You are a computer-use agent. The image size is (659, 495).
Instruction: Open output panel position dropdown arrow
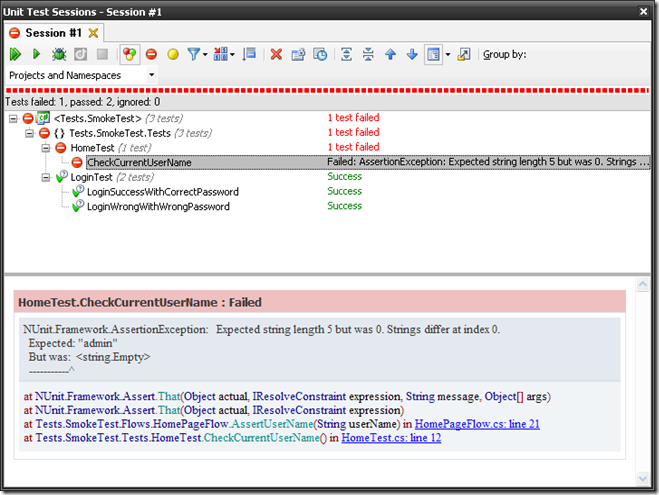[x=448, y=55]
